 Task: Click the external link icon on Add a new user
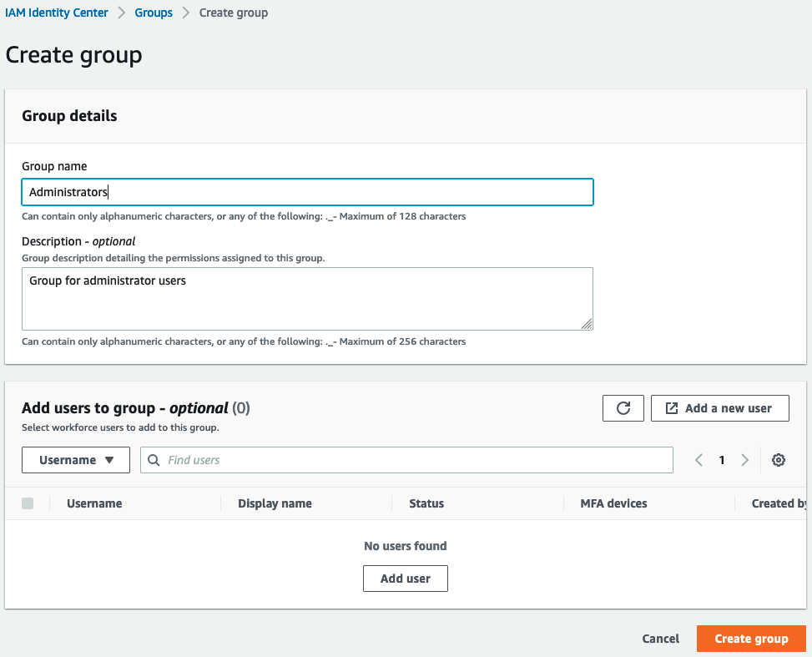tap(671, 408)
